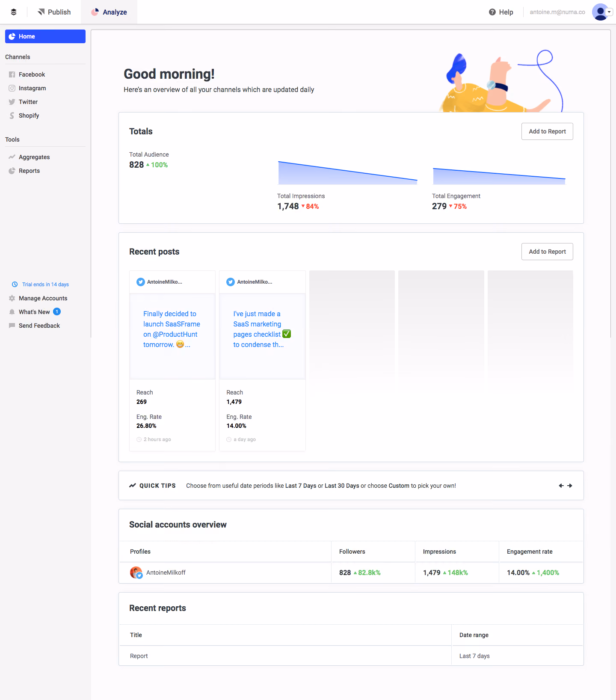Click the Facebook channel icon
The width and height of the screenshot is (616, 700).
(12, 74)
